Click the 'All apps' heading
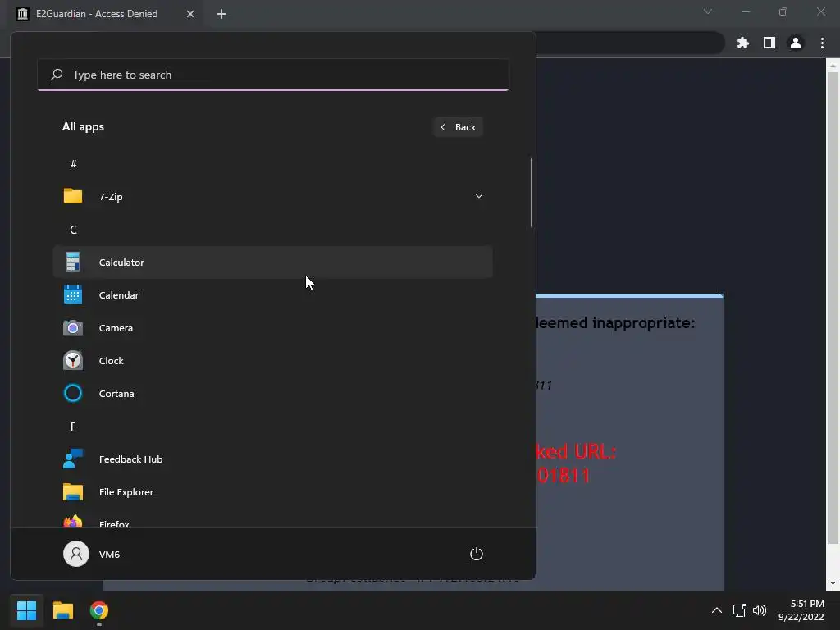The image size is (840, 630). 83,127
